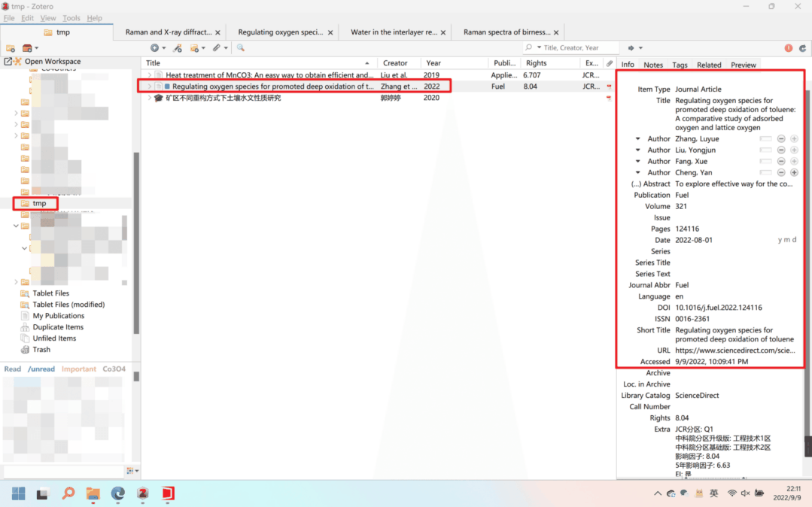812x507 pixels.
Task: Filter by the Important colored tag
Action: pos(78,369)
